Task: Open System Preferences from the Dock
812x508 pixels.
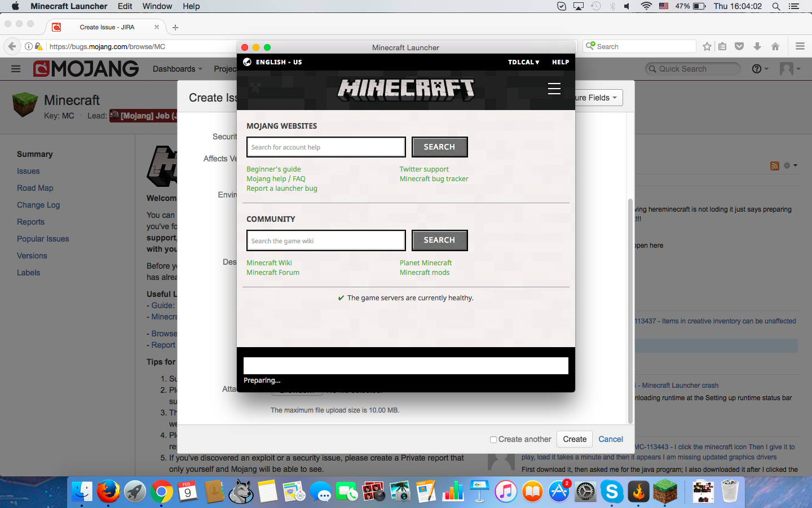Action: click(x=585, y=492)
